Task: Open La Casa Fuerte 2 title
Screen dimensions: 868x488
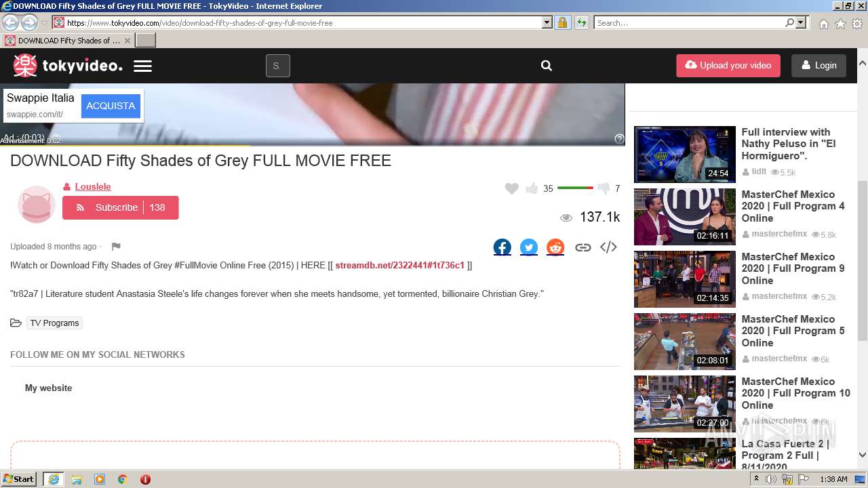Action: [785, 455]
